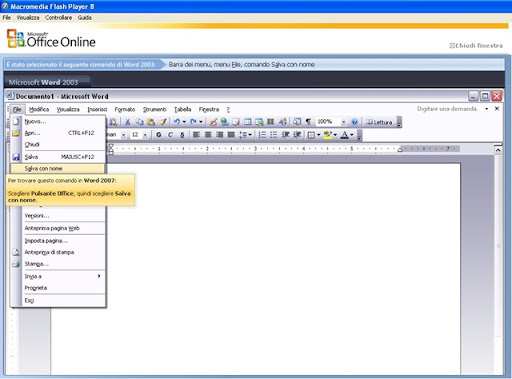Viewport: 512px width, 379px height.
Task: Expand the Borders dropdown arrow
Action: [x=318, y=135]
